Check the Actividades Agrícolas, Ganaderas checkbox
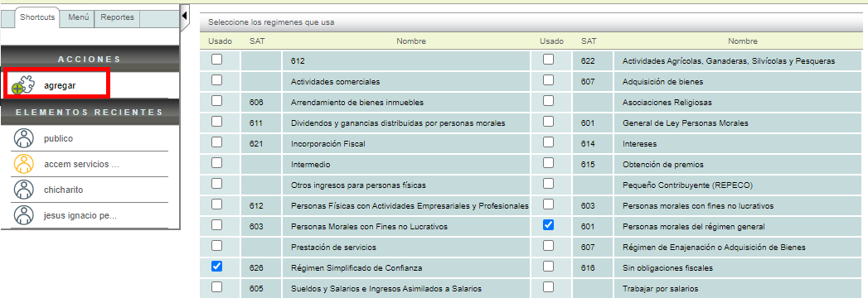This screenshot has width=868, height=303. point(548,59)
